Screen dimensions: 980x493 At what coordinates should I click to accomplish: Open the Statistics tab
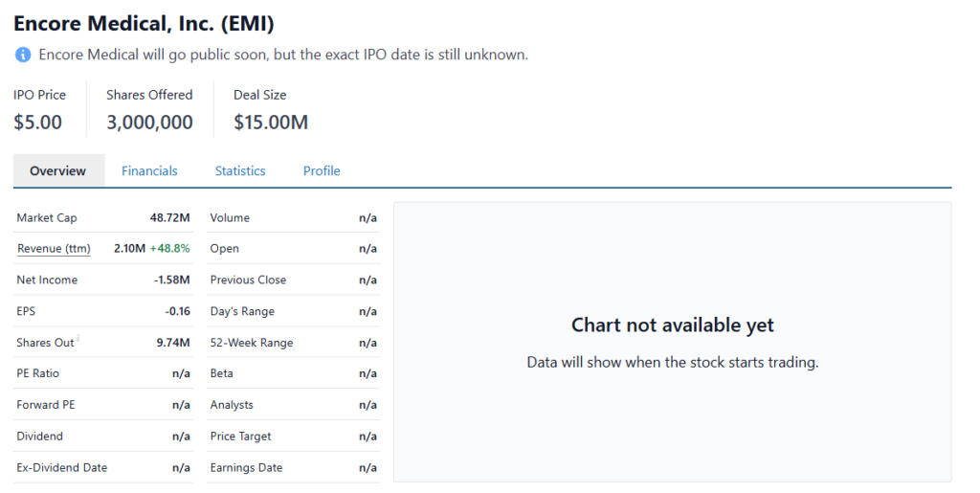[x=240, y=170]
